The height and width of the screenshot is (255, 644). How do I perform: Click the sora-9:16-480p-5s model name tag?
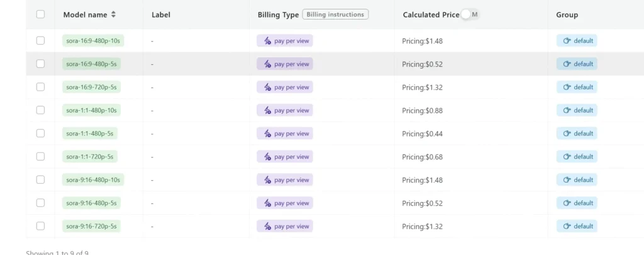pos(91,203)
